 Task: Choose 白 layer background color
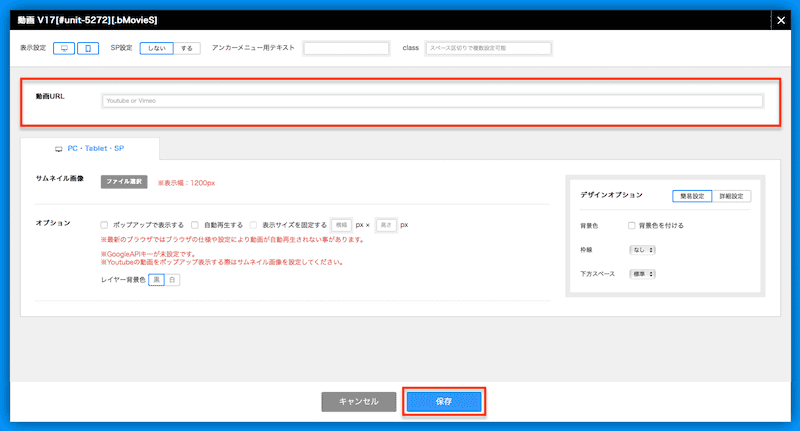click(172, 280)
